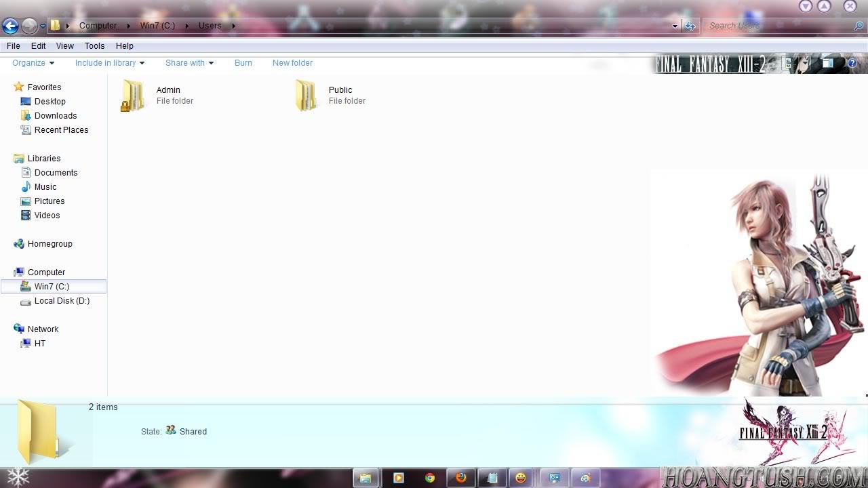Open the address bar history dropdown

(675, 26)
